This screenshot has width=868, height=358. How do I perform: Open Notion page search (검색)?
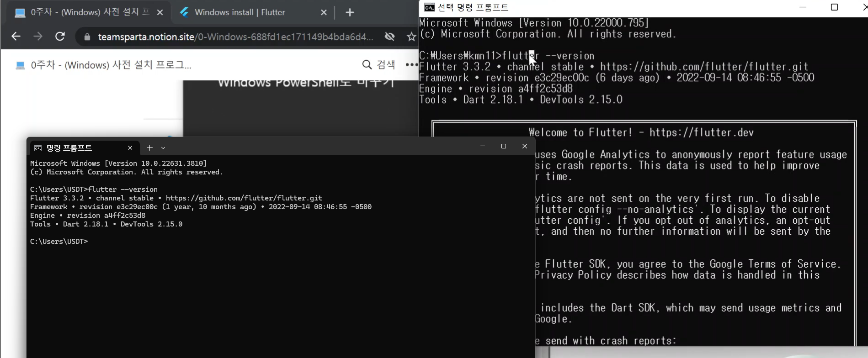click(x=378, y=65)
